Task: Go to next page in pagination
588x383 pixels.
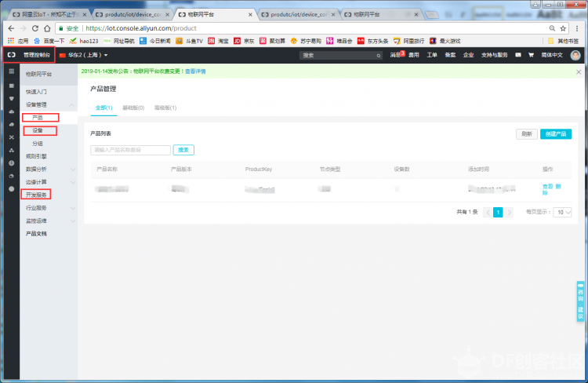Action: 510,213
